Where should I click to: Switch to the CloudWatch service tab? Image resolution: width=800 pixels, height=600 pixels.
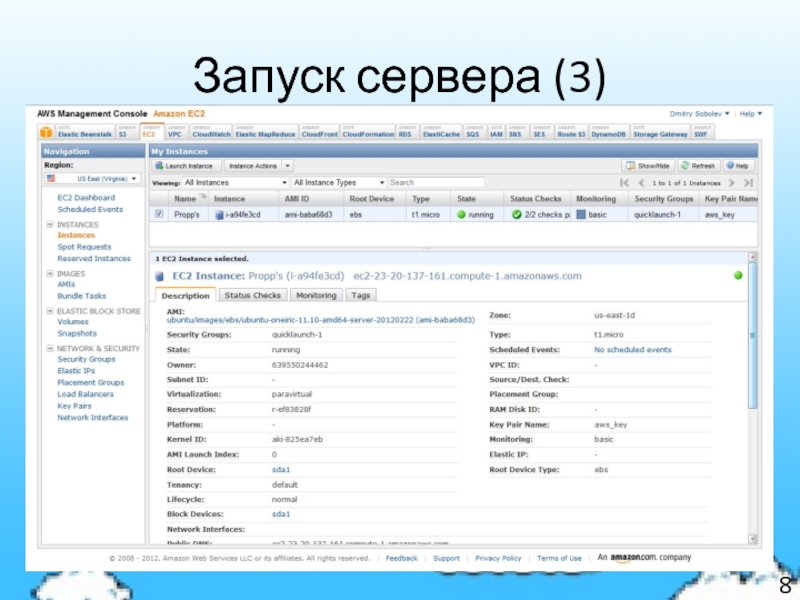211,132
